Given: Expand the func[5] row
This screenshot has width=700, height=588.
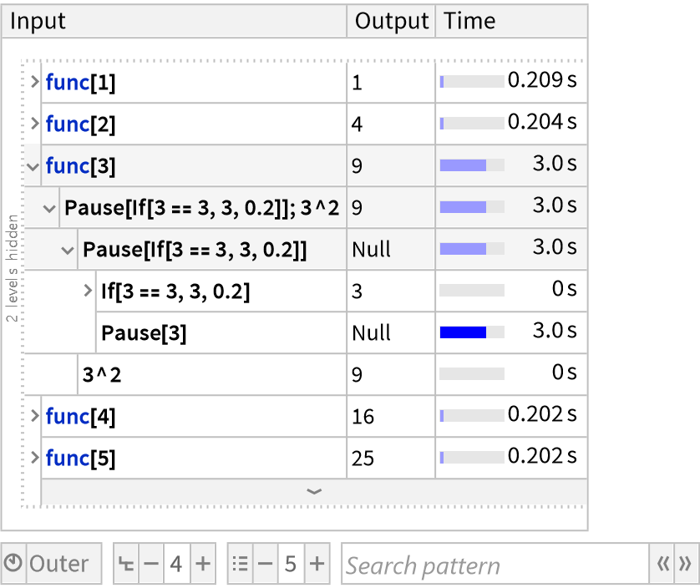Looking at the screenshot, I should coord(34,458).
